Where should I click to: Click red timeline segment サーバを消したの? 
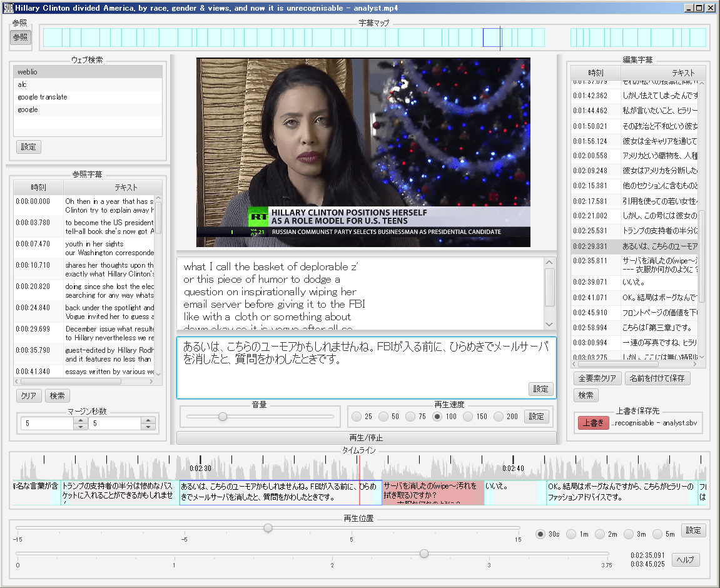tap(433, 492)
